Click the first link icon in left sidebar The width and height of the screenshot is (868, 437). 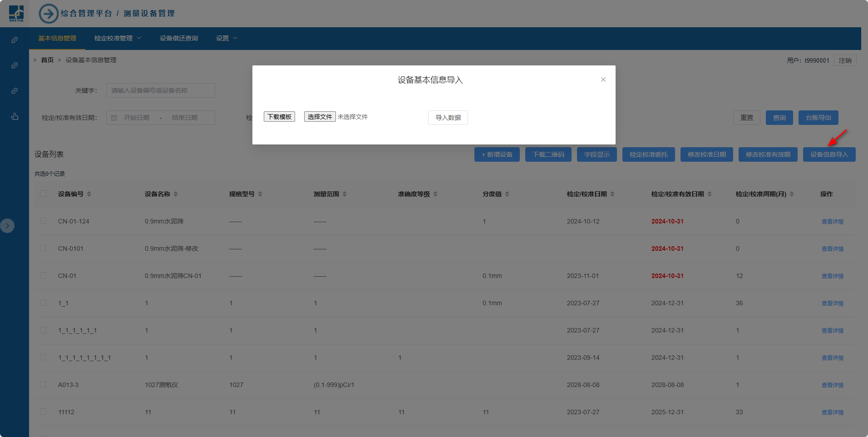pos(15,40)
